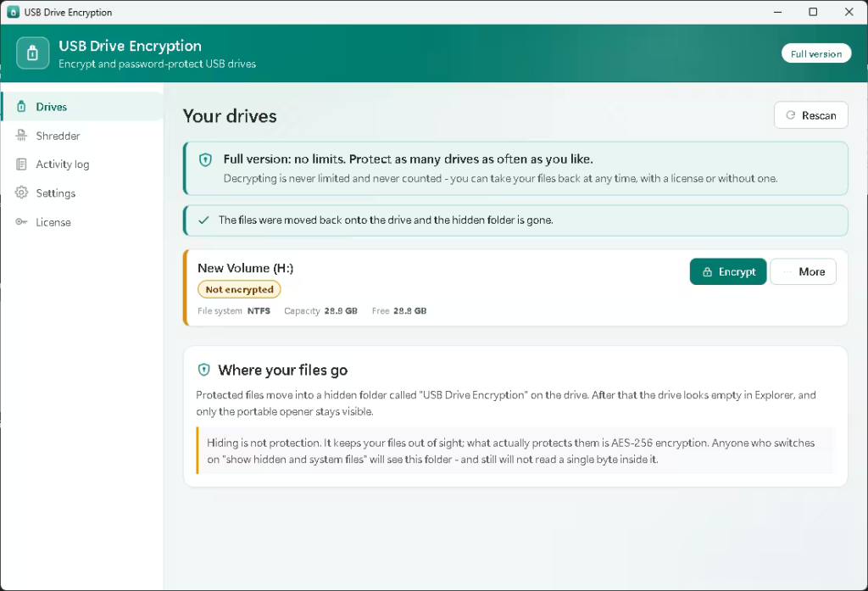Image resolution: width=868 pixels, height=591 pixels.
Task: Click the NTFS file system value
Action: point(259,310)
